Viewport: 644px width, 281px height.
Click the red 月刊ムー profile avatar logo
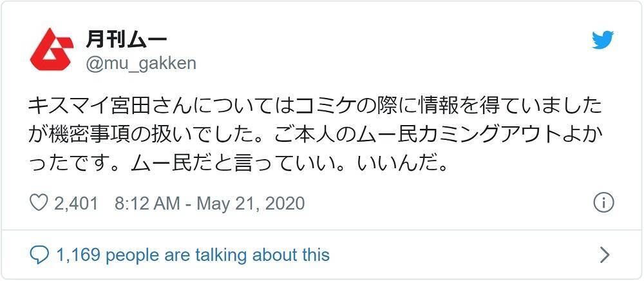(x=52, y=50)
